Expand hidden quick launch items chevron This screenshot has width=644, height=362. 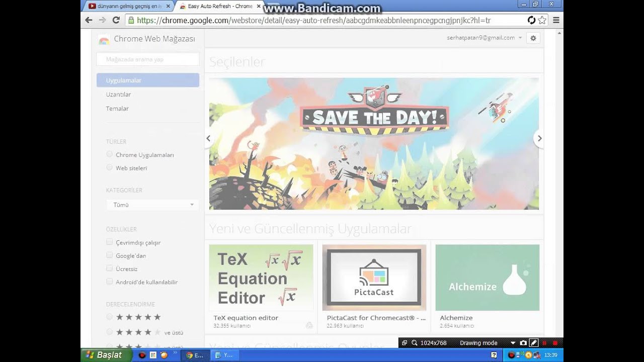coord(175,353)
